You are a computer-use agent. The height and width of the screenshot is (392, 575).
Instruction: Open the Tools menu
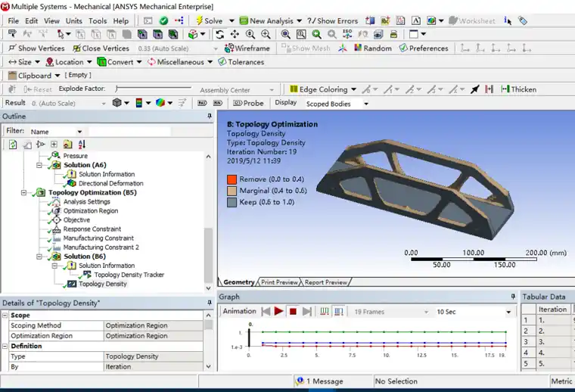(x=98, y=21)
